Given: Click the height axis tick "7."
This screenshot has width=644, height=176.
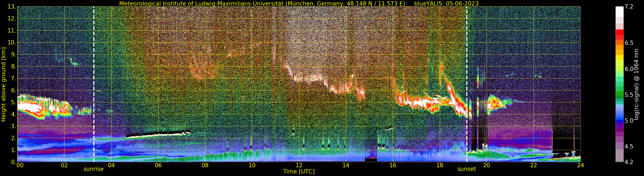Looking at the screenshot, I should (x=13, y=79).
